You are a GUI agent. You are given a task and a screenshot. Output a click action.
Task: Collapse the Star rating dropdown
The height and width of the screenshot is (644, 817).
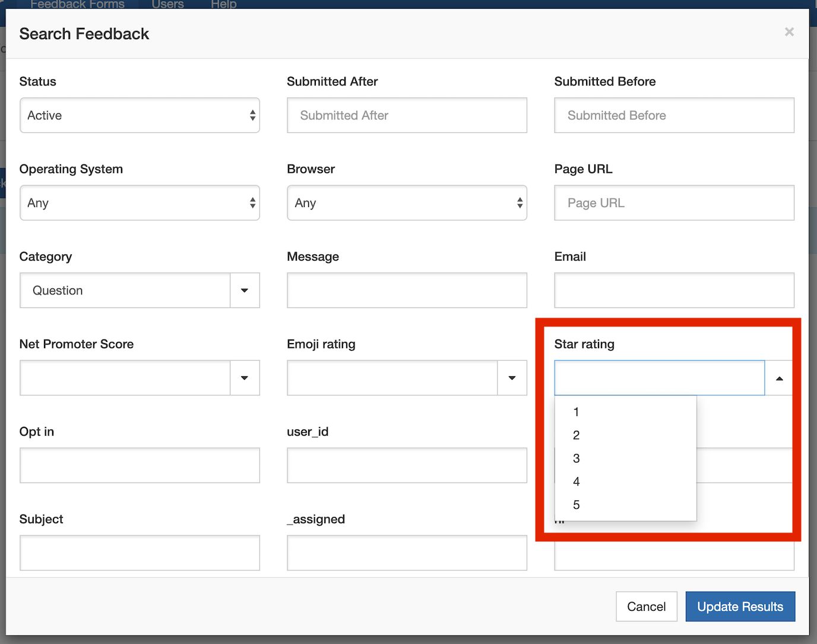click(778, 377)
